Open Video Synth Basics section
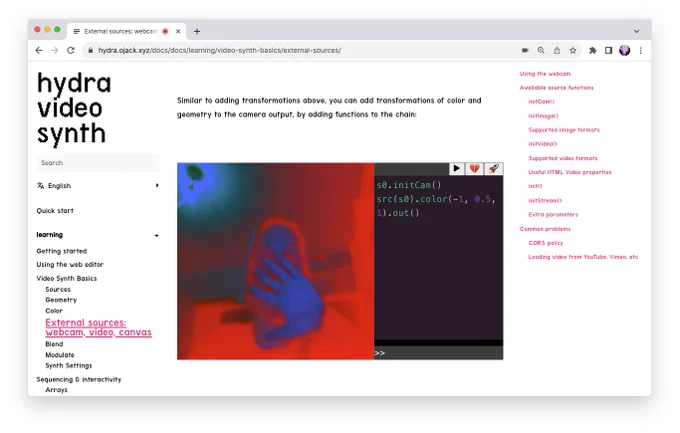680x433 pixels. click(67, 278)
